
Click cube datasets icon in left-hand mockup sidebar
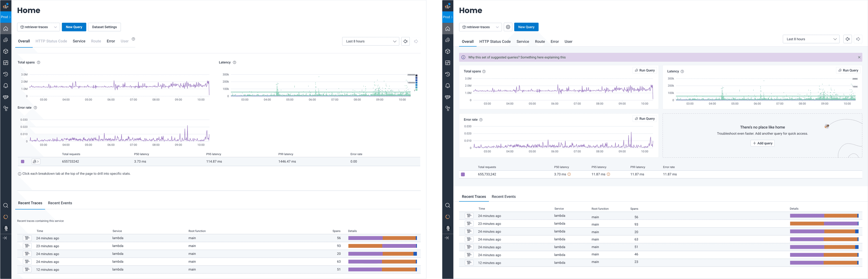(x=6, y=51)
